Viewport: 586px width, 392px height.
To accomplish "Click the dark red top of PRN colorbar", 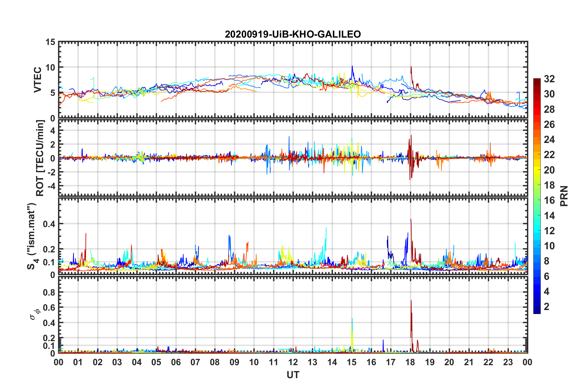I will [x=537, y=82].
